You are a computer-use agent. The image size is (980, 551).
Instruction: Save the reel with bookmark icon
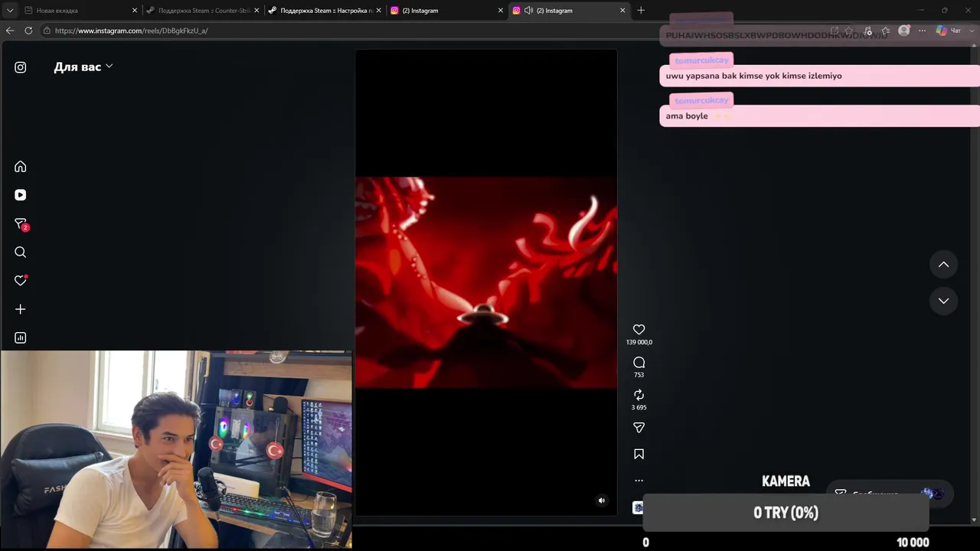point(639,454)
